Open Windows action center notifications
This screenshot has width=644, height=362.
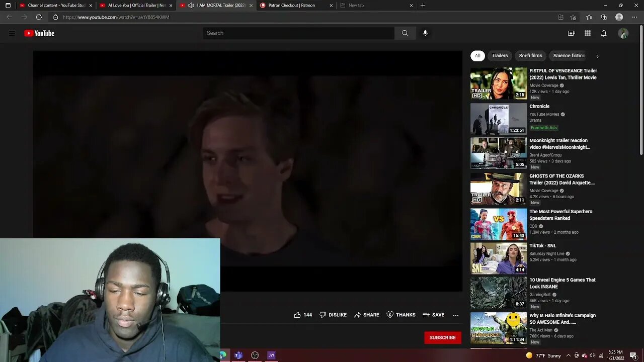633,355
